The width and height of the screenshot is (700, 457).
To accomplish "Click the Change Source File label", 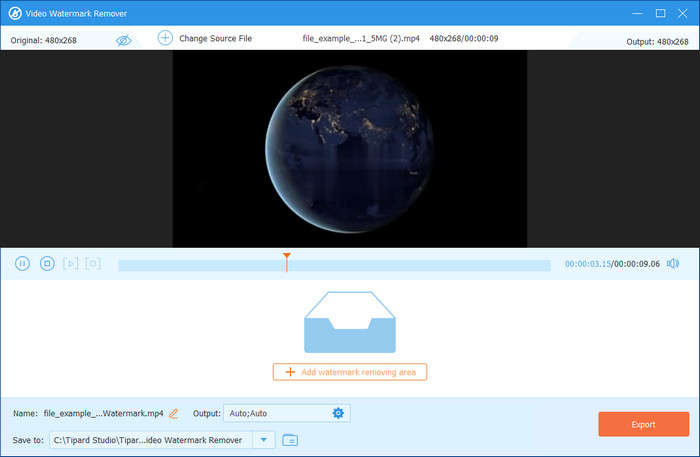I will point(216,38).
